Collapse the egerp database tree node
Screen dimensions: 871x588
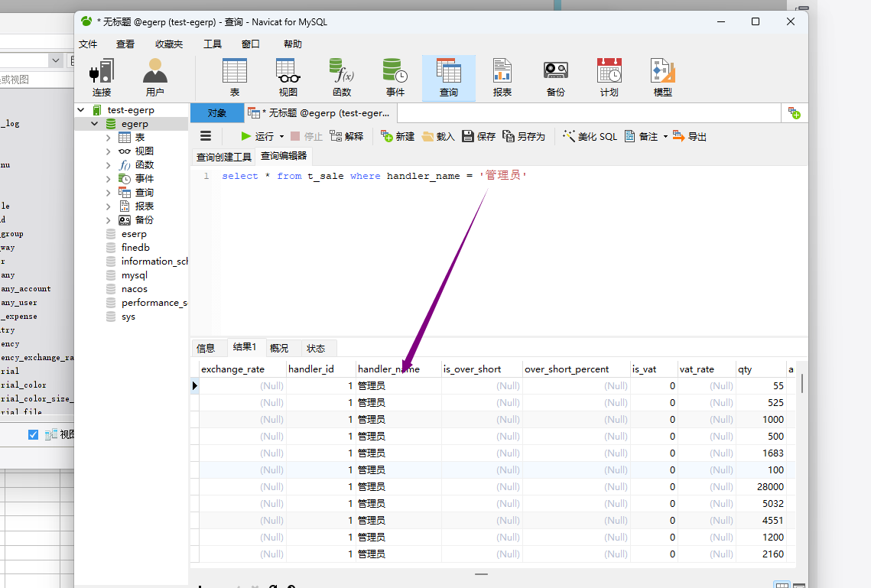point(95,124)
